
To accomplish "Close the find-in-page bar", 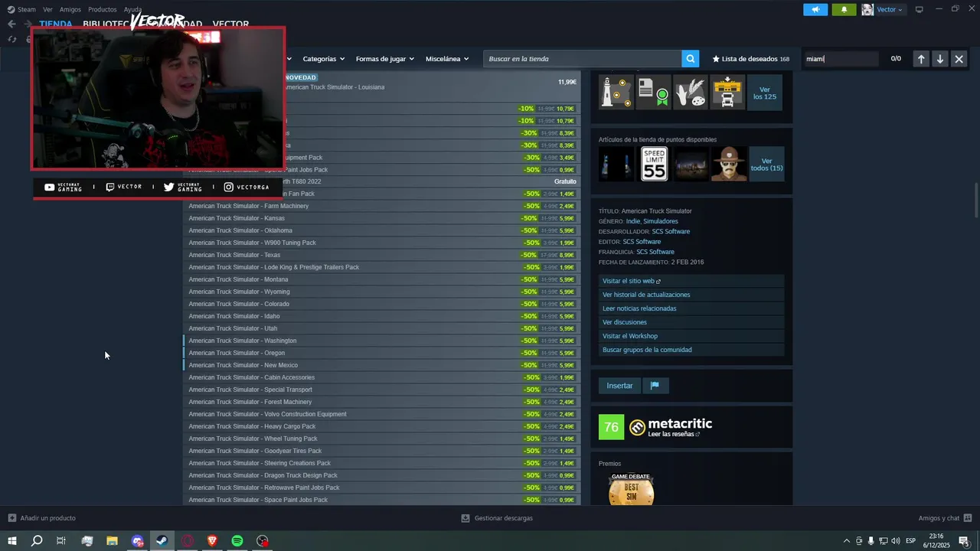I will pos(959,59).
